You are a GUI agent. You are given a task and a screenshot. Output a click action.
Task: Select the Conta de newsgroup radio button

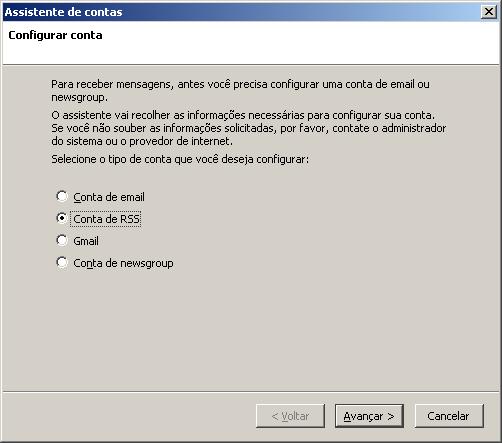tap(62, 263)
